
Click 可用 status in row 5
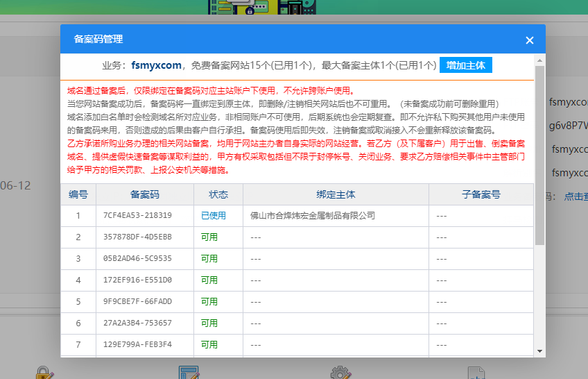209,302
